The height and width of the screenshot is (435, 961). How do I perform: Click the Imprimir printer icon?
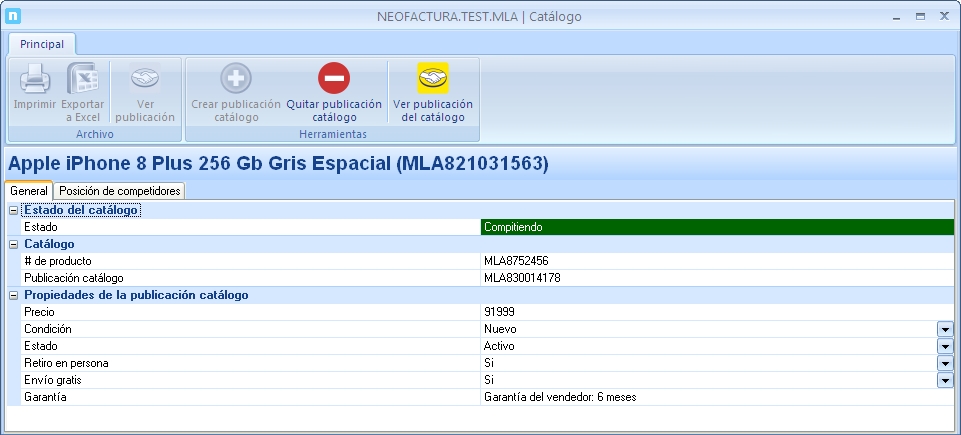[34, 79]
